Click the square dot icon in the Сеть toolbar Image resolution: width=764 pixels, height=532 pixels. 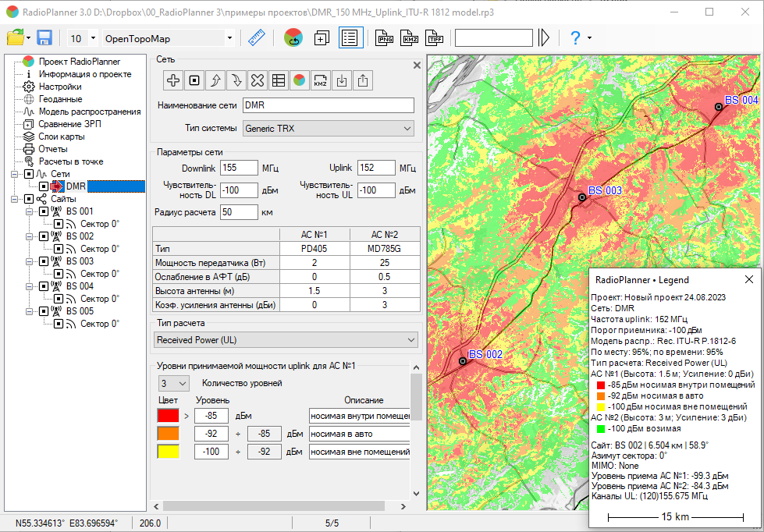(x=194, y=80)
